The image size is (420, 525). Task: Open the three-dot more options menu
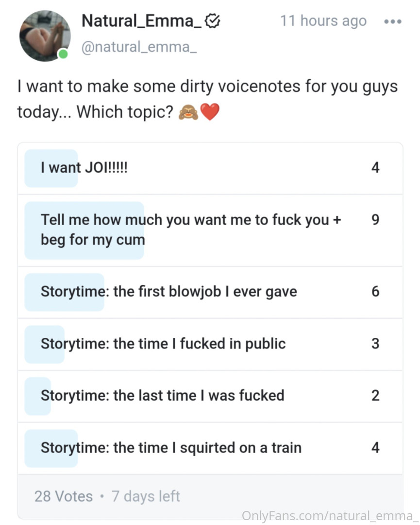pyautogui.click(x=392, y=22)
